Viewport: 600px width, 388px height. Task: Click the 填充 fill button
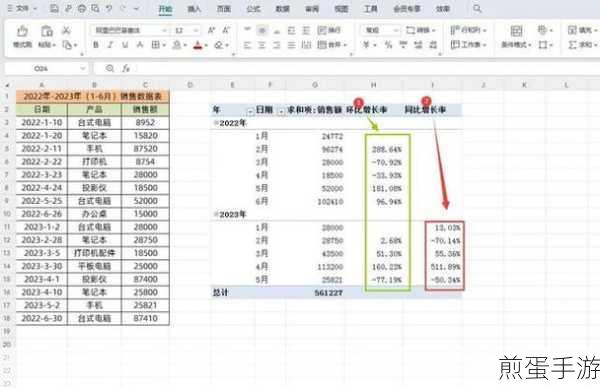coord(582,30)
